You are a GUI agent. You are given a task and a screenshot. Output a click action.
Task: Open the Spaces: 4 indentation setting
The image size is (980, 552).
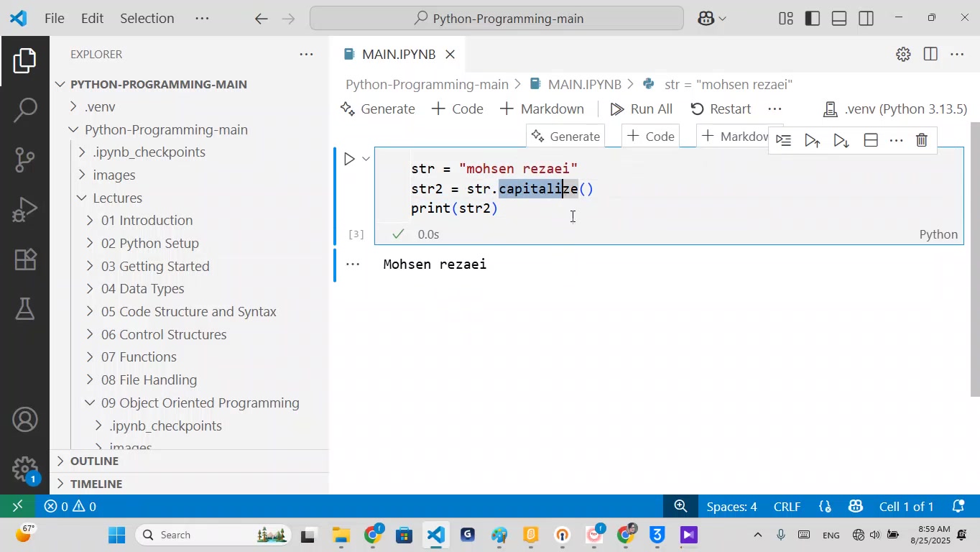click(x=731, y=507)
